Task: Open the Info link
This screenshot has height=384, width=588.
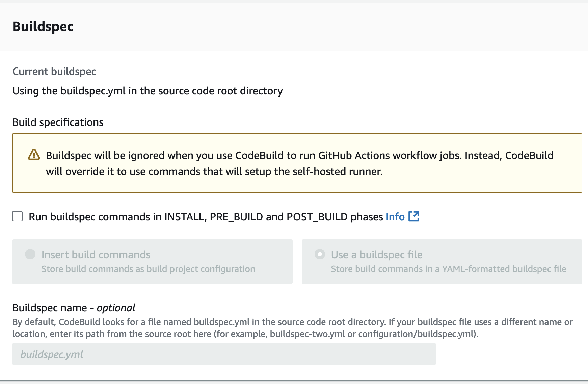Action: [395, 217]
